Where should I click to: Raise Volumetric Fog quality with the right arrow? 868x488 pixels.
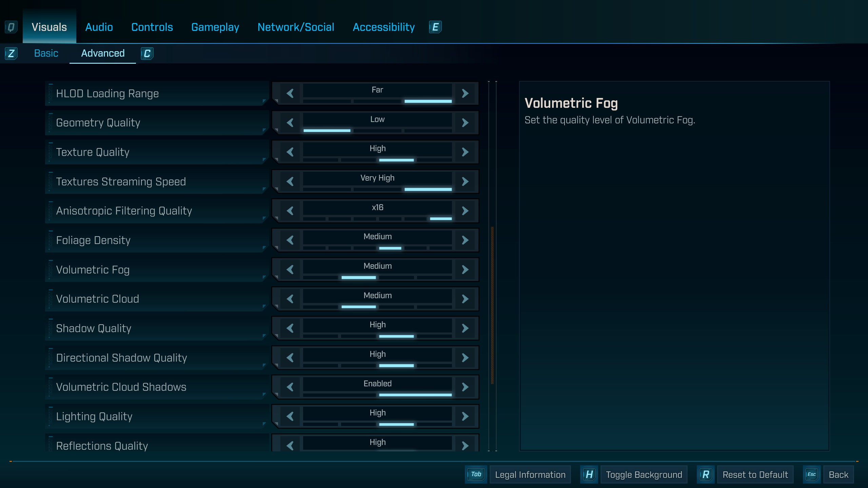pos(465,270)
